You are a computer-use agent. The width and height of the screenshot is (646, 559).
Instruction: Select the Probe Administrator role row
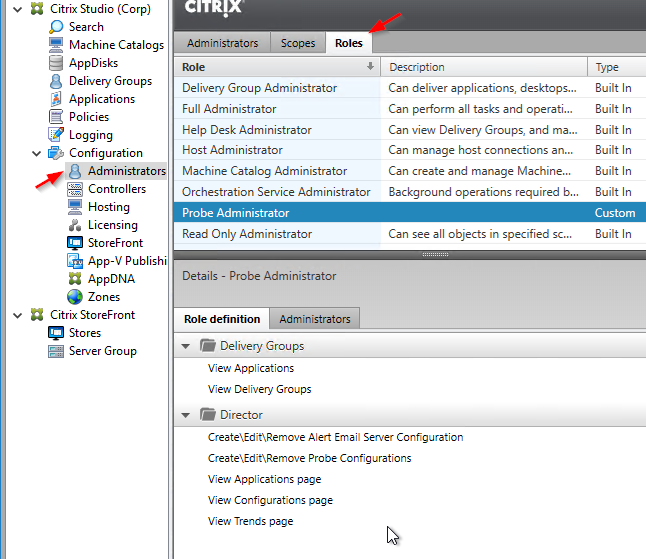[410, 213]
